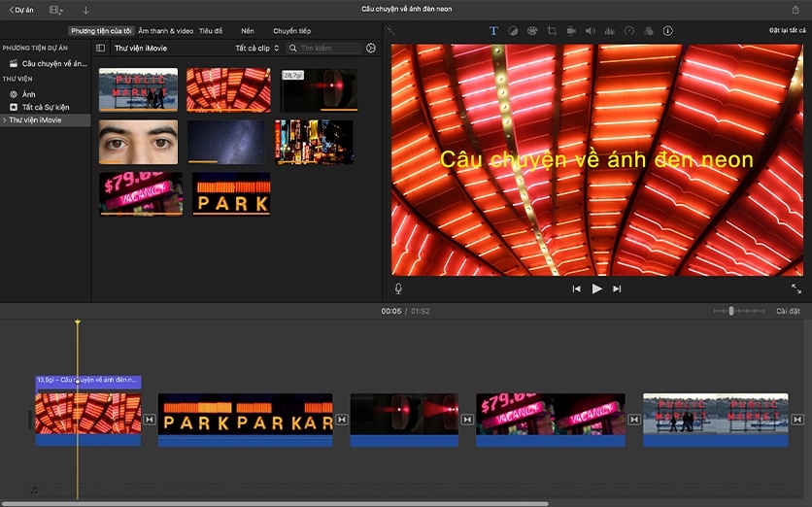
Task: Switch to the "Âm thanh & video" tab
Action: pos(165,31)
